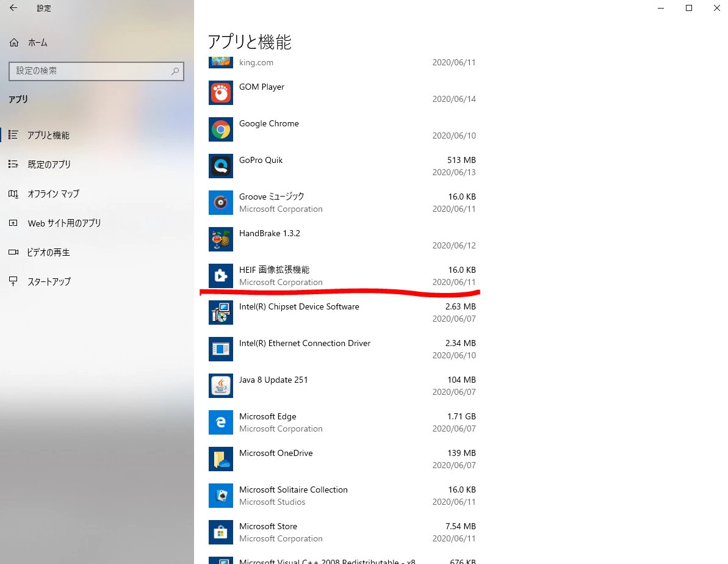Click the king.com publisher text
Screen dimensions: 728x564
coord(256,62)
